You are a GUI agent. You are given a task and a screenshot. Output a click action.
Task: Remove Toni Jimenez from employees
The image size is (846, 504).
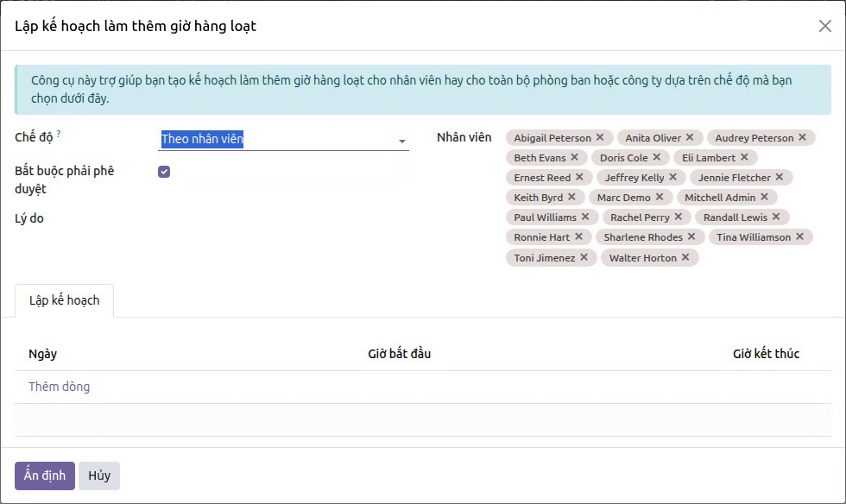[x=584, y=257]
